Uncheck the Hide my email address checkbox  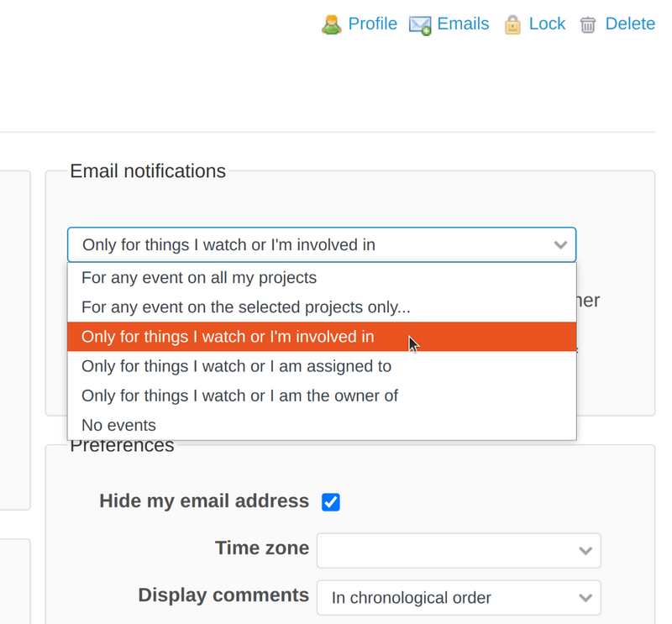[331, 501]
